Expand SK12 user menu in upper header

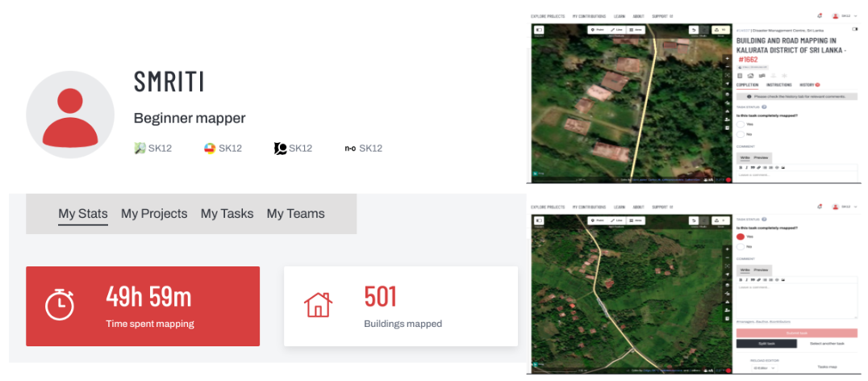(x=845, y=16)
